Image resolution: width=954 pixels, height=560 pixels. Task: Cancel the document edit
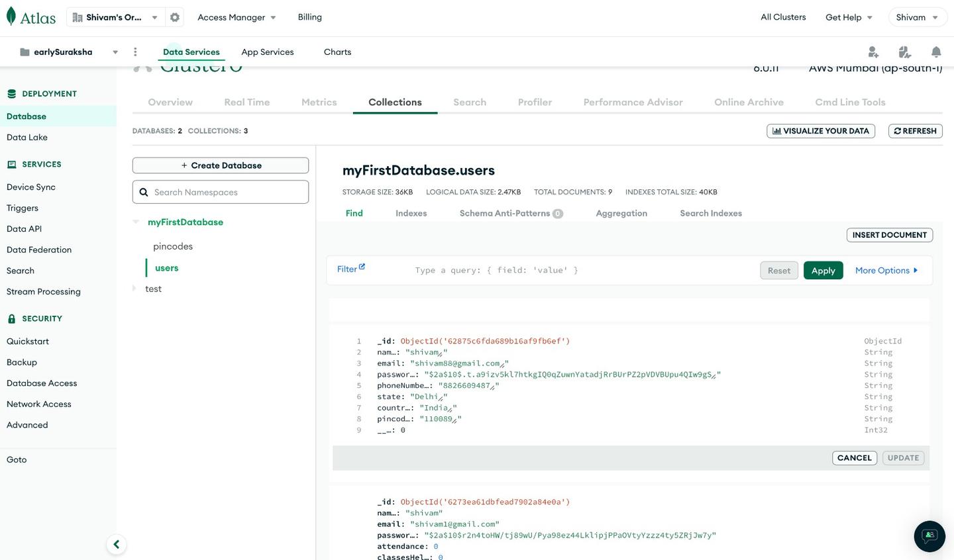[x=855, y=458]
